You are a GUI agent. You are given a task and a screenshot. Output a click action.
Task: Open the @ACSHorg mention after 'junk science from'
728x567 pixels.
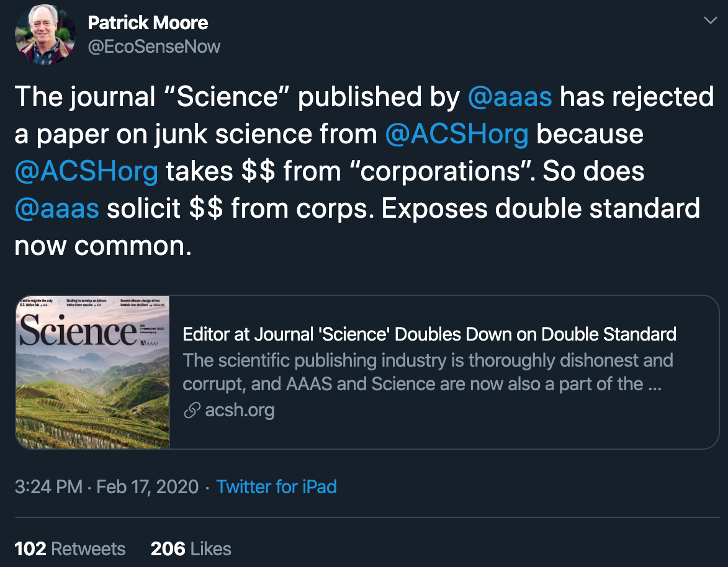pyautogui.click(x=456, y=135)
